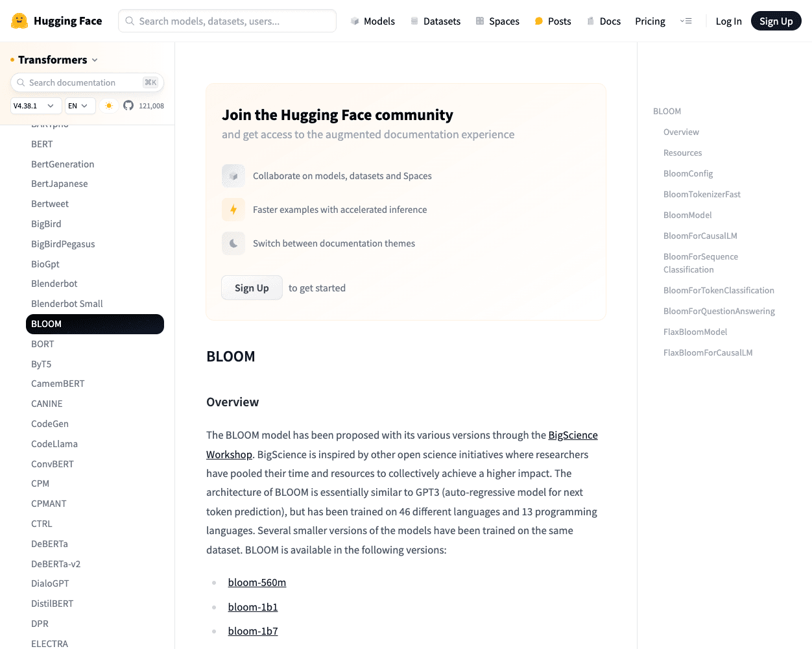
Task: Click the Datasets icon in navbar
Action: click(414, 21)
